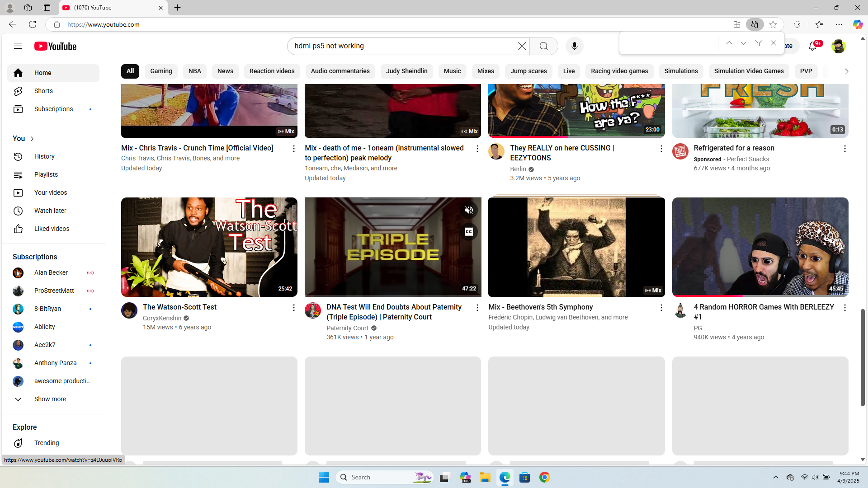Select the All filter chip
Screen dimensions: 868x488
pyautogui.click(x=130, y=71)
